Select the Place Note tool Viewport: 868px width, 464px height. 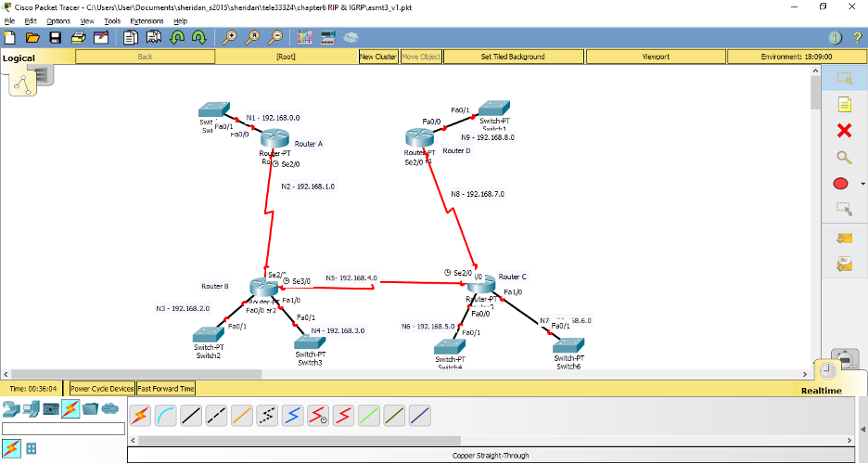point(844,104)
